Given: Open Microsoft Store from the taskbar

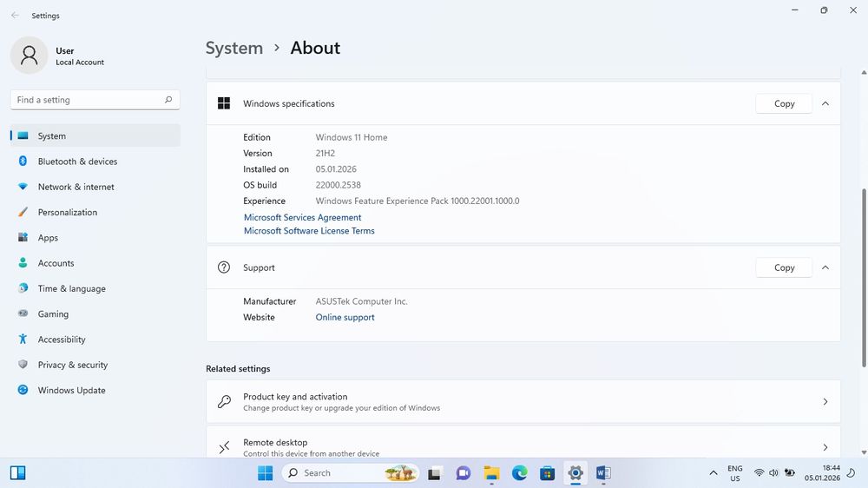Looking at the screenshot, I should pyautogui.click(x=548, y=473).
